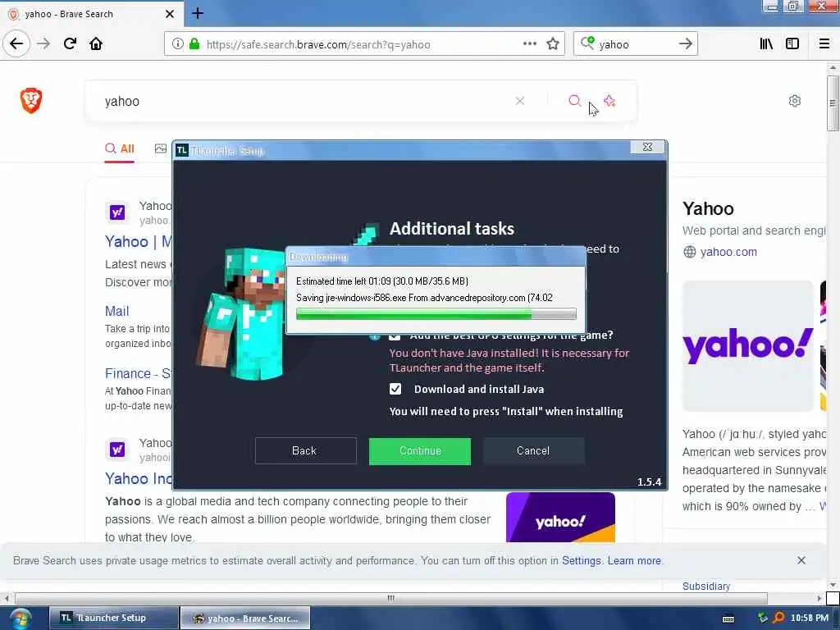Open the purple yahoo! logo thumbnail
Viewport: 840px width, 630px height.
point(748,345)
